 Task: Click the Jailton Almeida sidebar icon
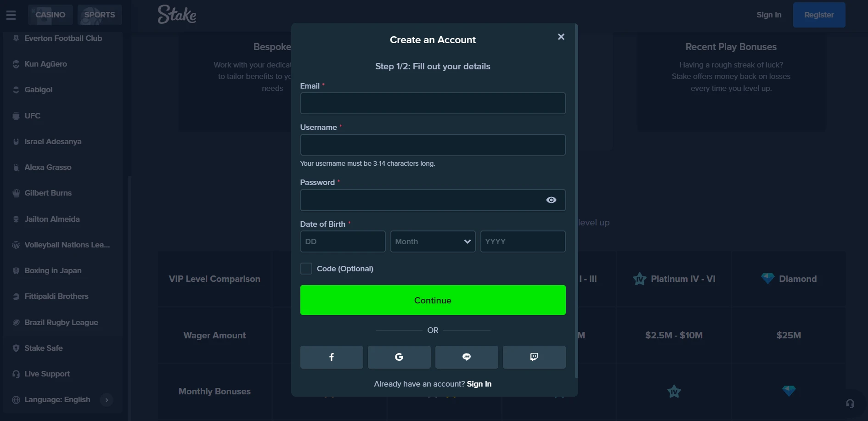(x=16, y=219)
